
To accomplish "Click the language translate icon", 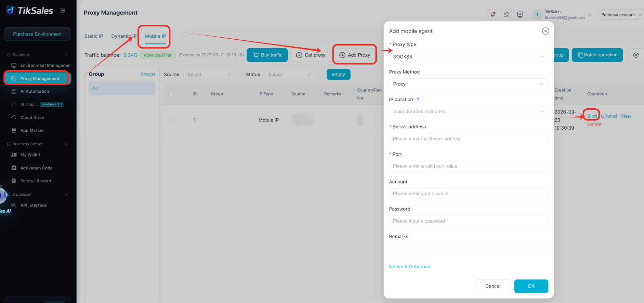I will click(x=506, y=15).
